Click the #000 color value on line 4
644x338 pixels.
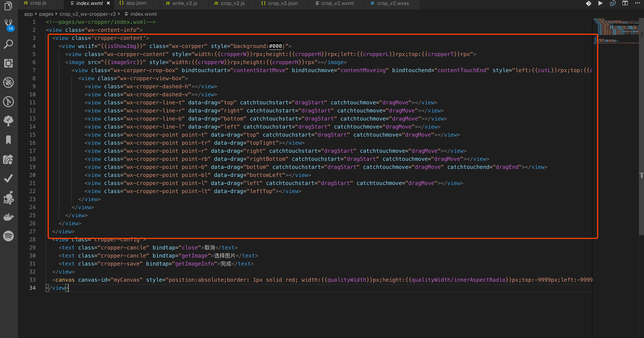275,46
